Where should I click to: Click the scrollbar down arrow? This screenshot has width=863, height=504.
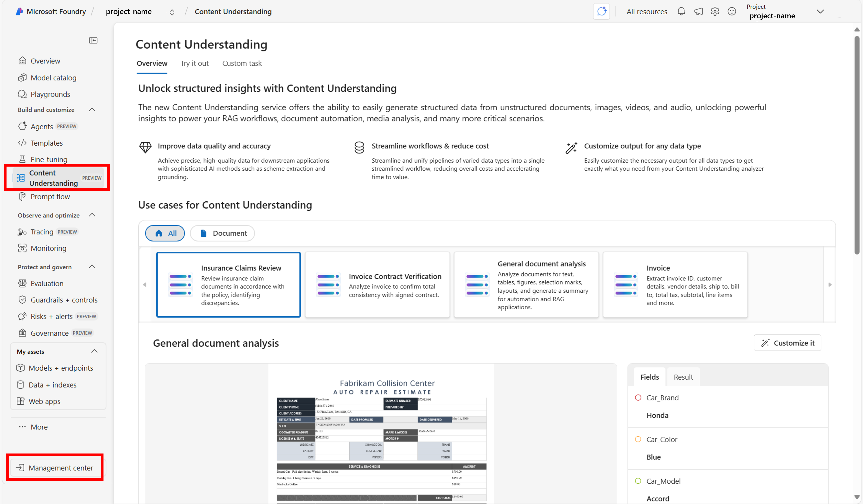click(x=857, y=497)
